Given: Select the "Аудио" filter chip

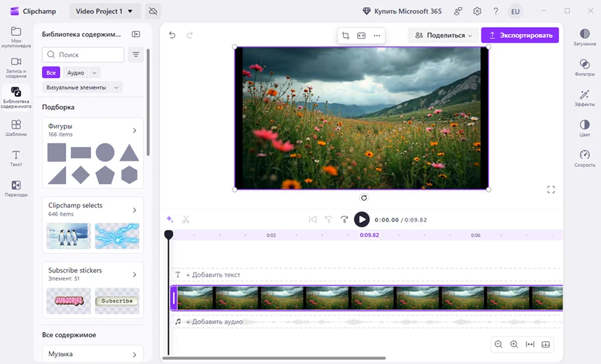Looking at the screenshot, I should pos(76,73).
